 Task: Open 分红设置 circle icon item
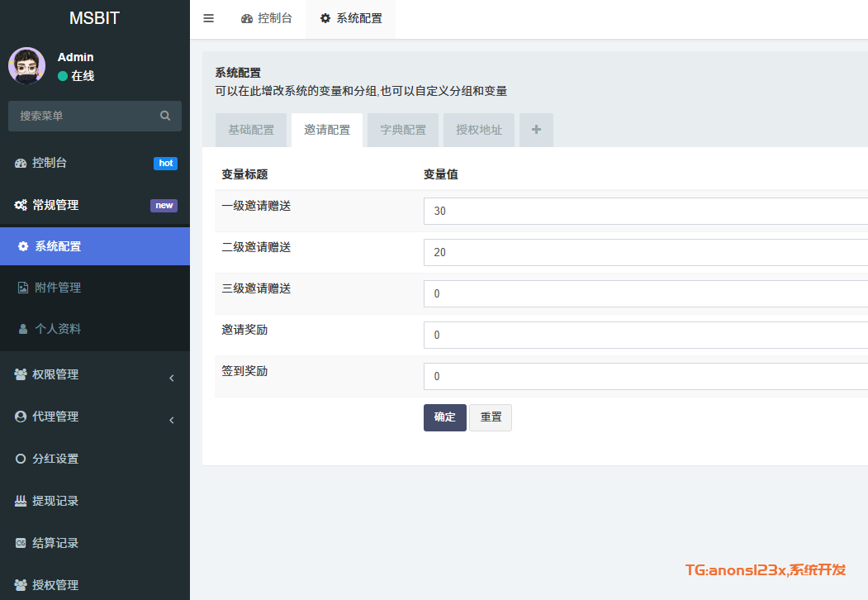tap(55, 459)
